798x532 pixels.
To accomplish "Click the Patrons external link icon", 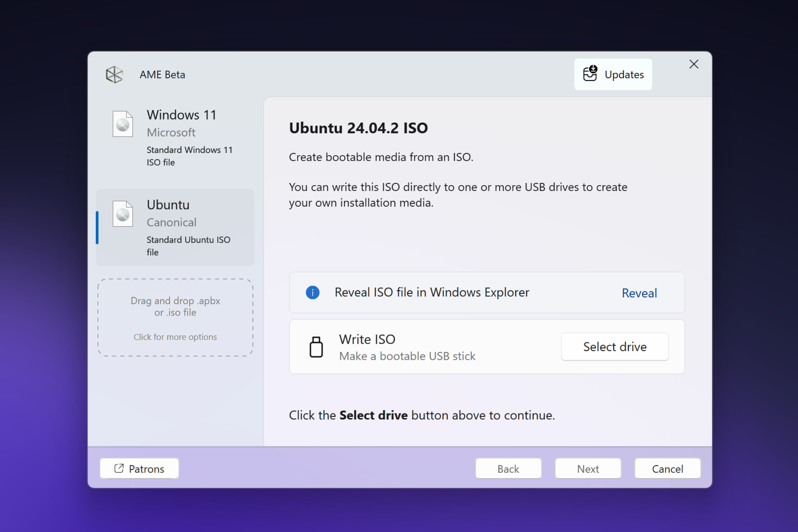I will 119,468.
